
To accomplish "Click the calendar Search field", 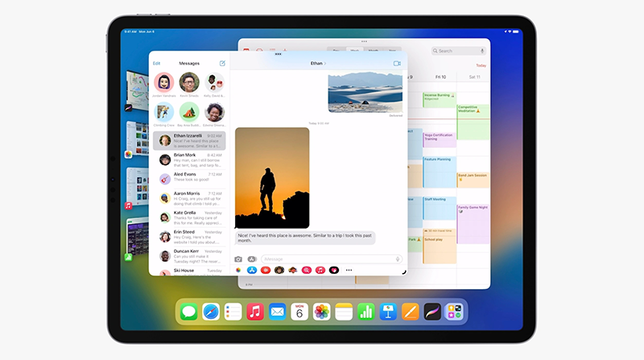I will [458, 51].
